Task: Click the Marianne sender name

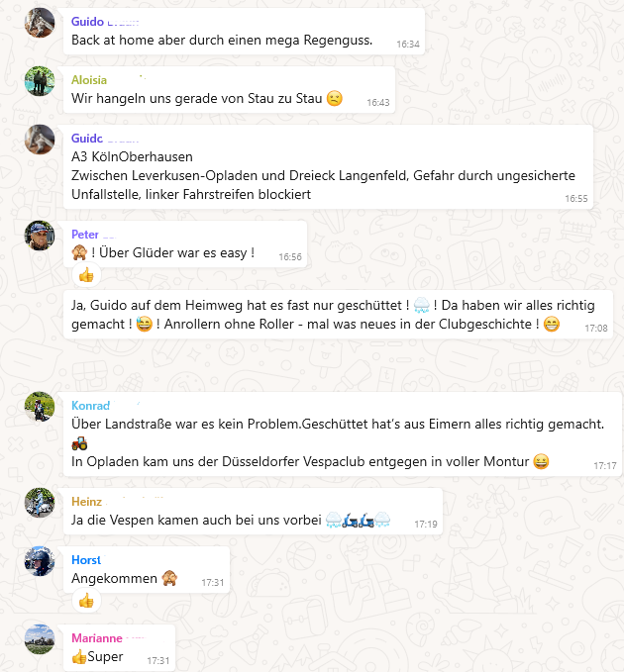Action: coord(97,638)
